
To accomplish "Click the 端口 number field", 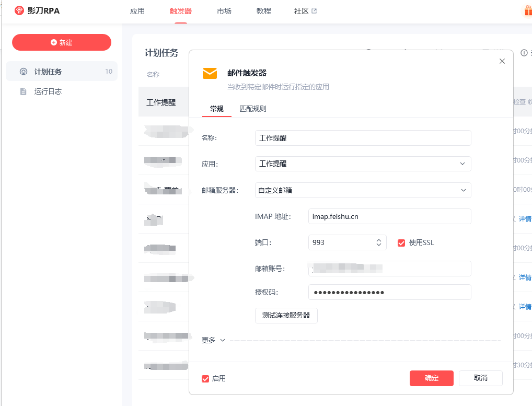I will click(348, 242).
